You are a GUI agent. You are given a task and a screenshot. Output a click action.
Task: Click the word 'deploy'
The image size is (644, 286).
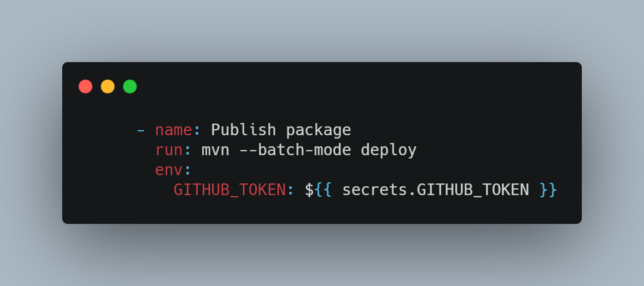[389, 151]
